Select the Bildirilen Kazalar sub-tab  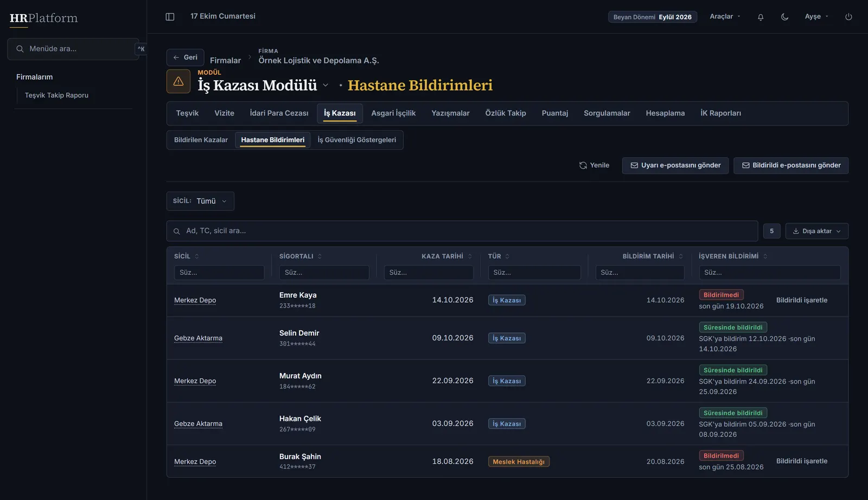coord(201,140)
